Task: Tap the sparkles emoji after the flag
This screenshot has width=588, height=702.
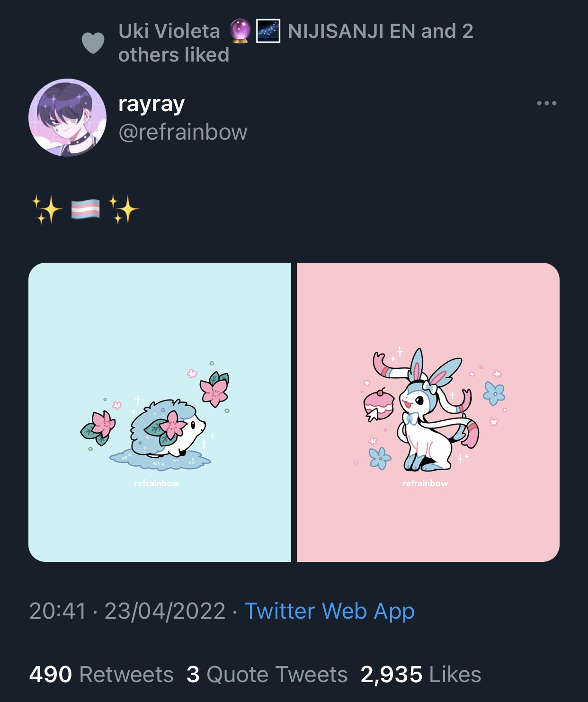Action: pos(124,209)
